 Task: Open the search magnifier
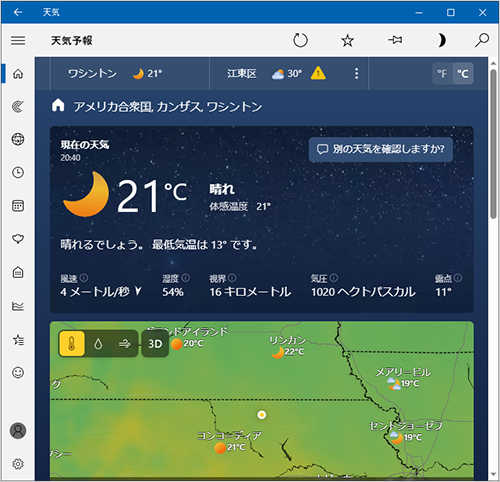[x=482, y=40]
